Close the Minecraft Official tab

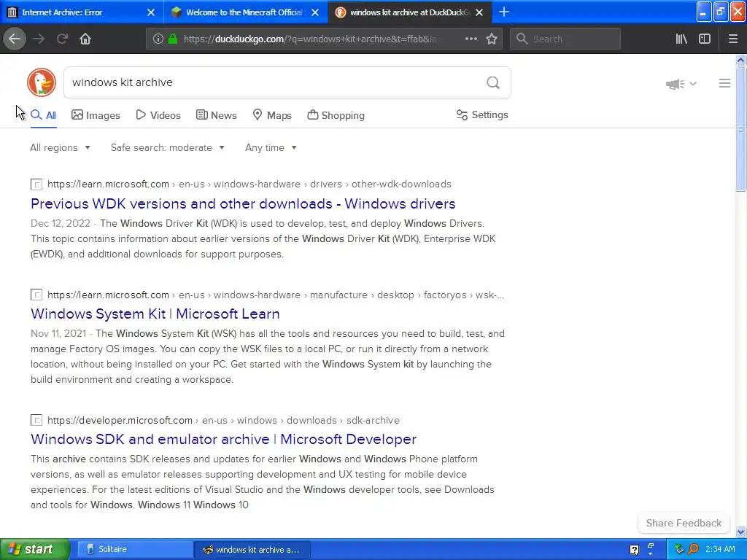point(315,12)
